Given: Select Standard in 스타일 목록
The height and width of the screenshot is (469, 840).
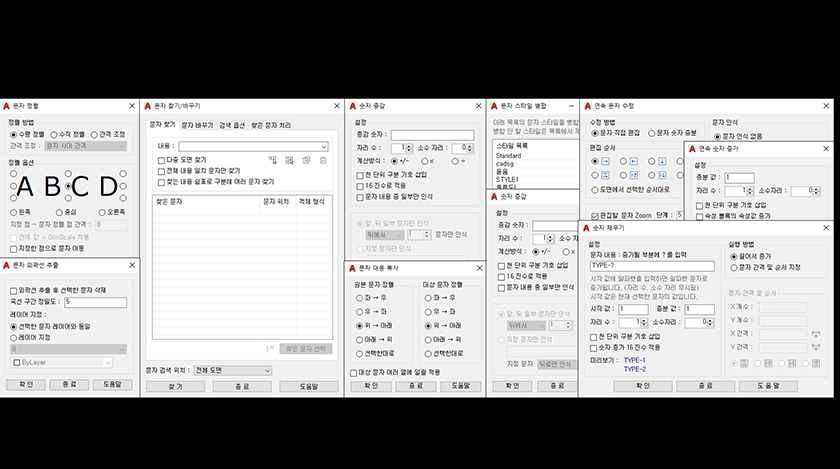Looking at the screenshot, I should pyautogui.click(x=508, y=155).
